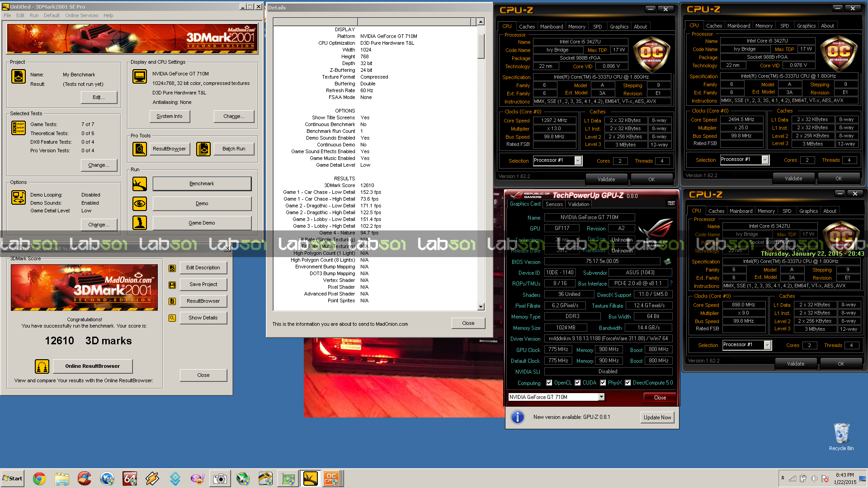
Task: Click Update Now in GPU-Z notification
Action: (657, 418)
